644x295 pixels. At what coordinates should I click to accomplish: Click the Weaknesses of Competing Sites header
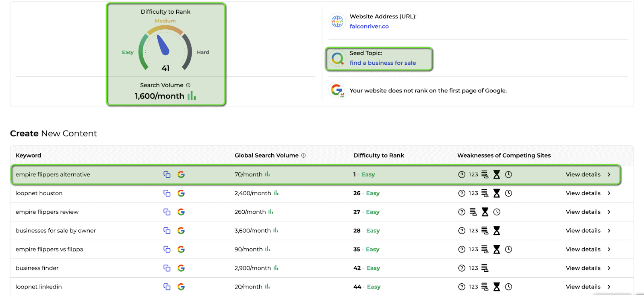(504, 156)
